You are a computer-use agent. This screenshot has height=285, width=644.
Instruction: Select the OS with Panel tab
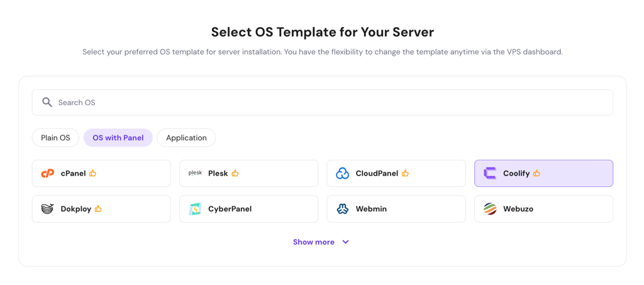[x=118, y=138]
